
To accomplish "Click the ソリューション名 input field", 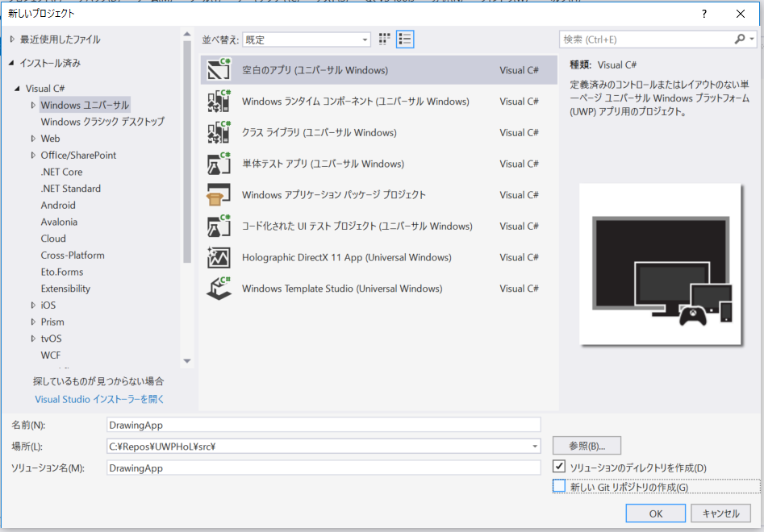I will 324,468.
